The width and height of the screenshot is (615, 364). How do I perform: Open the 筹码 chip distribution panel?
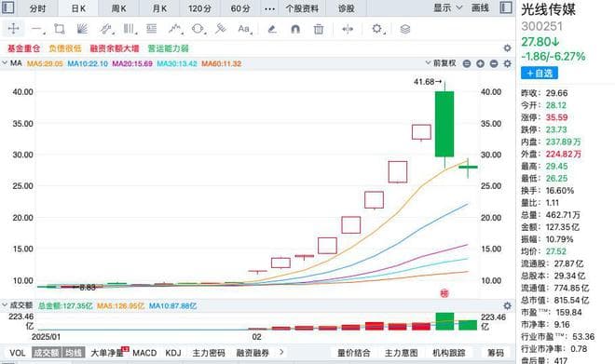coord(496,353)
